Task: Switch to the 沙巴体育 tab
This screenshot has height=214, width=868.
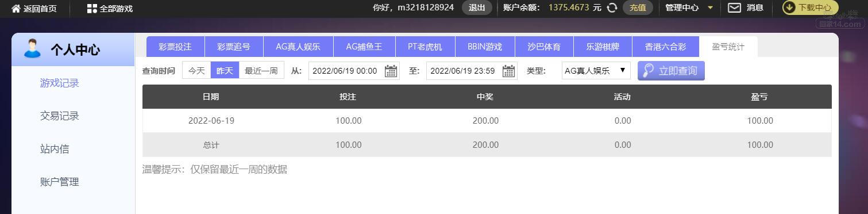Action: [544, 47]
